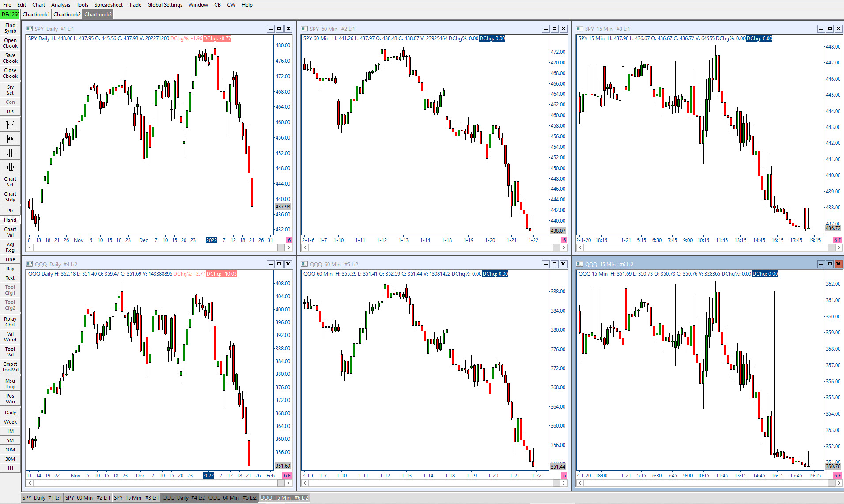This screenshot has height=504, width=844.
Task: Open Chart Stdy chart studies
Action: 10,197
